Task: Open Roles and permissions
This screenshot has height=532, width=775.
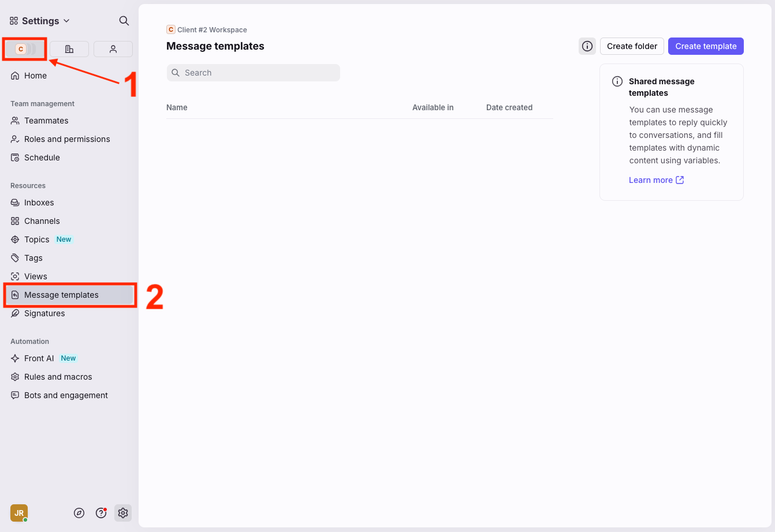Action: [x=67, y=139]
